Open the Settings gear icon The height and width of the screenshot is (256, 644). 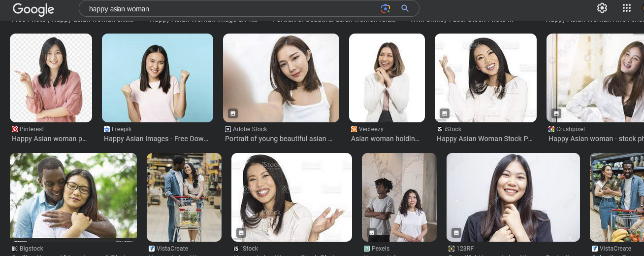pos(602,8)
